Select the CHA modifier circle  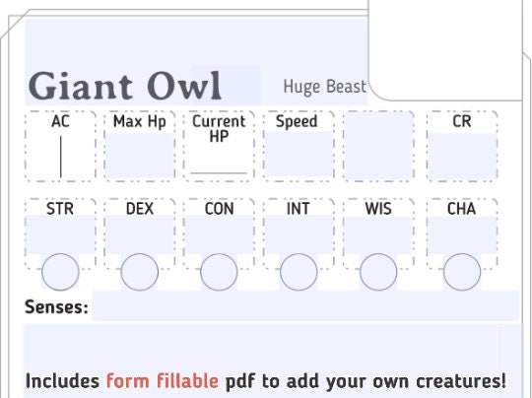coord(462,272)
